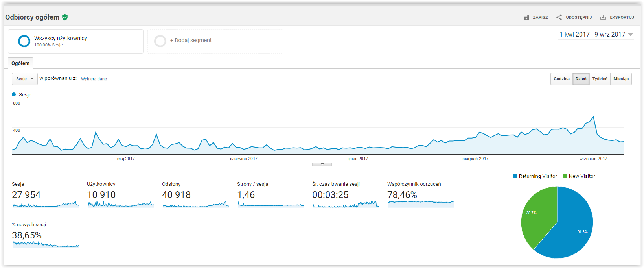The image size is (644, 268).
Task: Switch chart granularity to Godzina
Action: coord(561,79)
